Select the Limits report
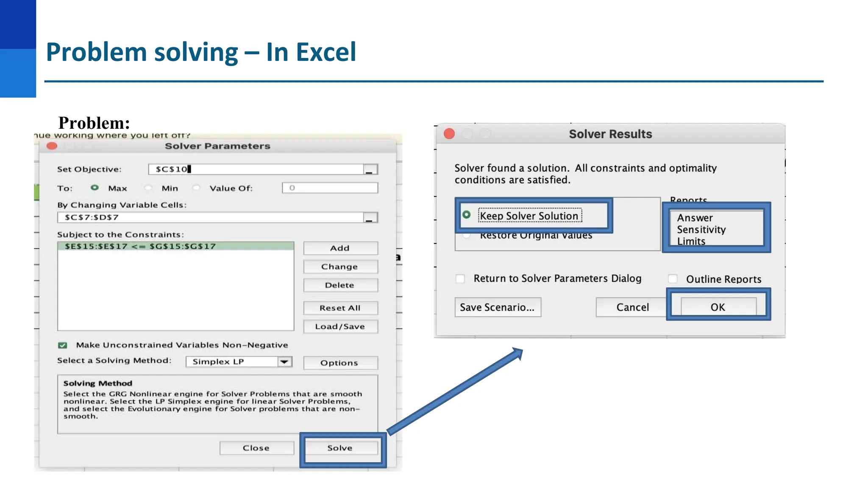This screenshot has width=868, height=488. (691, 241)
